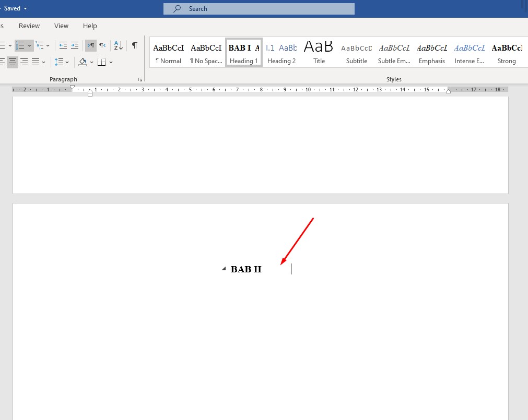Apply the Intense Emphasis style

pyautogui.click(x=470, y=53)
